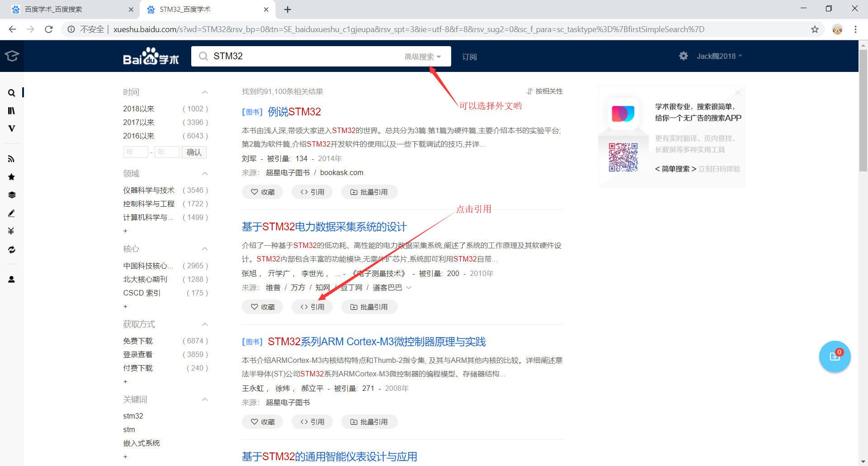Click the yen currency icon in sidebar

(12, 231)
